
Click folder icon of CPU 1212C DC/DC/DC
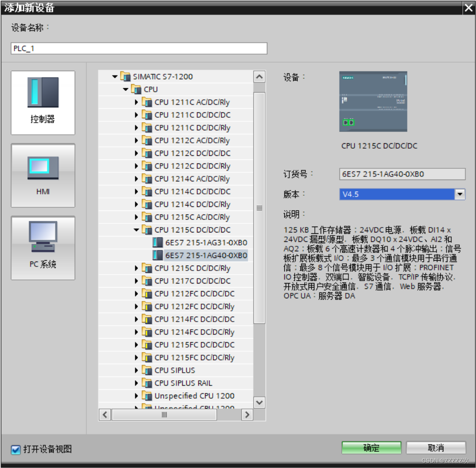point(147,153)
